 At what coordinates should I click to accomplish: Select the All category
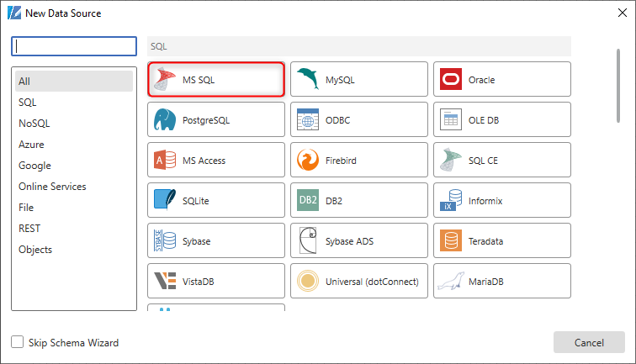74,81
